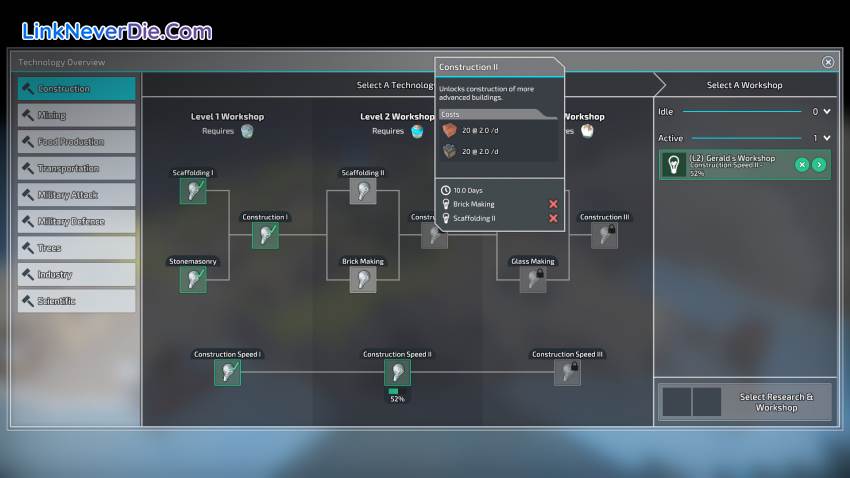
Task: Switch to the Food Production category
Action: coord(76,142)
